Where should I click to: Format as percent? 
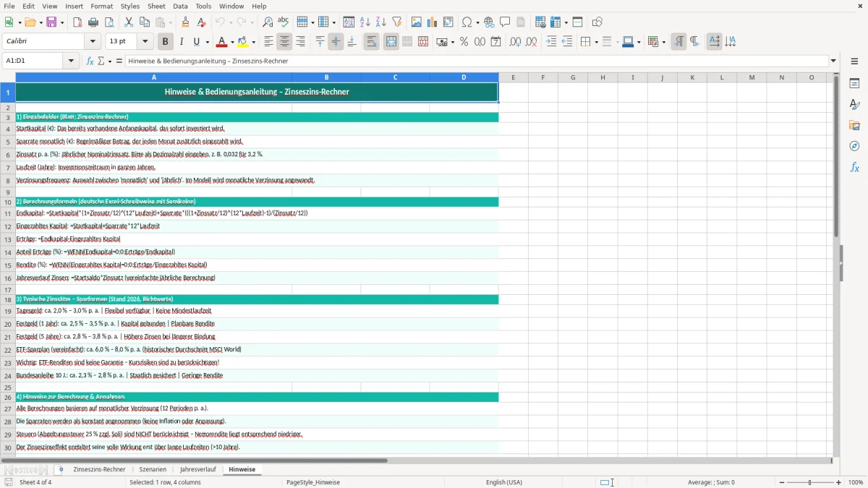click(464, 42)
